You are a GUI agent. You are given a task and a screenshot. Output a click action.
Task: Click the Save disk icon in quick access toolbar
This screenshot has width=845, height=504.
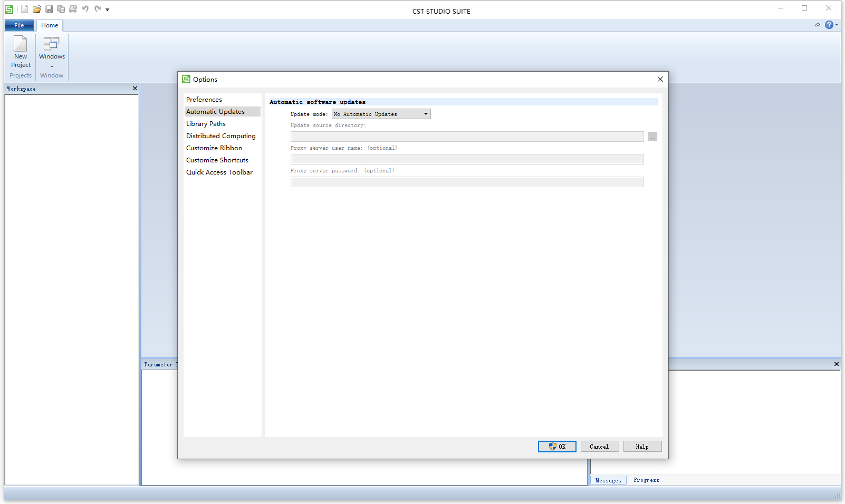tap(49, 9)
